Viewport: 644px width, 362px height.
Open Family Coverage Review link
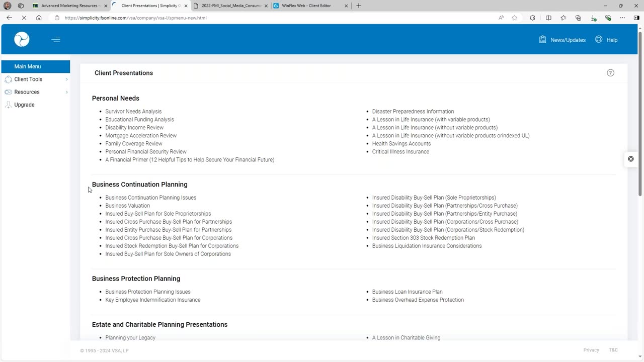pos(133,144)
